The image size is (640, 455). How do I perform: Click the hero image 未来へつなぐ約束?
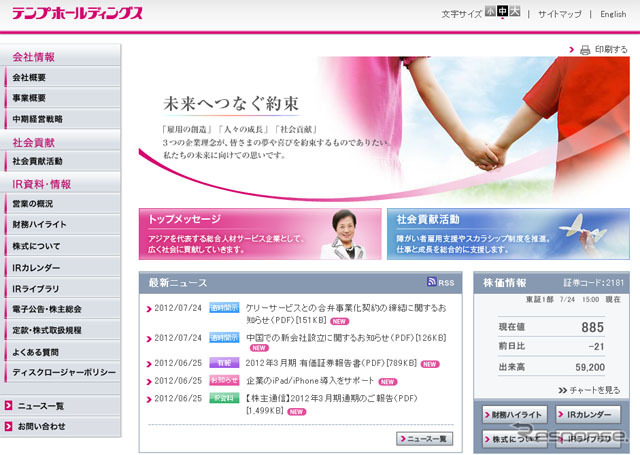pyautogui.click(x=384, y=129)
